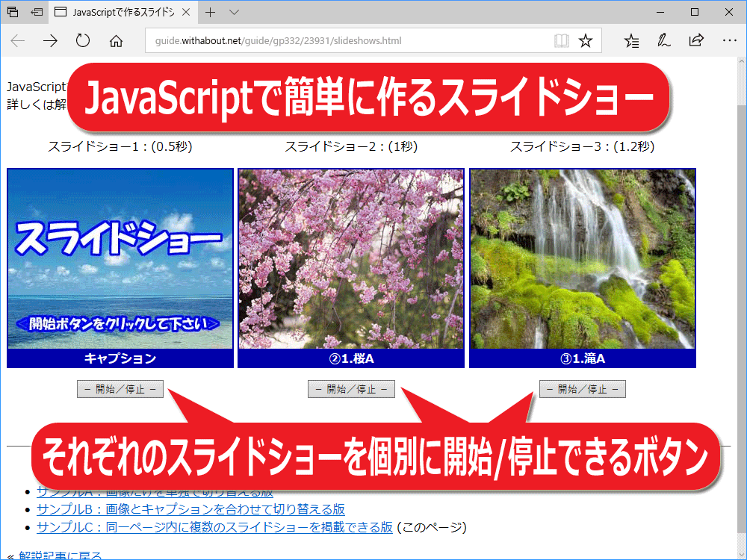This screenshot has width=747, height=560.
Task: Toggle slideshow 3 開始/停止 button
Action: [582, 389]
